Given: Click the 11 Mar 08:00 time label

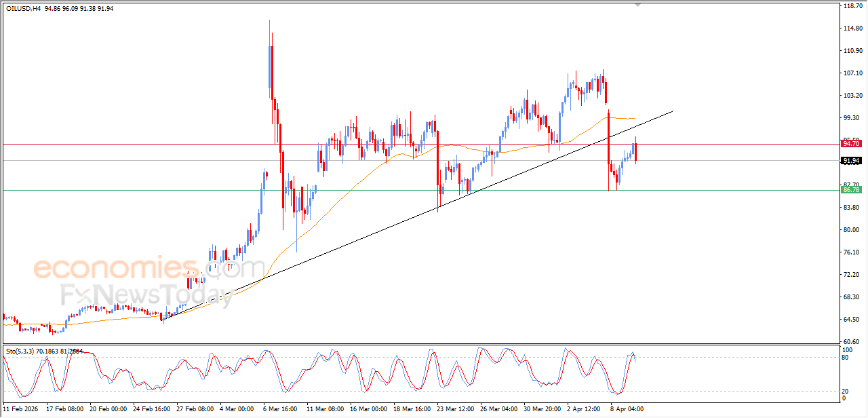Looking at the screenshot, I should click(325, 410).
